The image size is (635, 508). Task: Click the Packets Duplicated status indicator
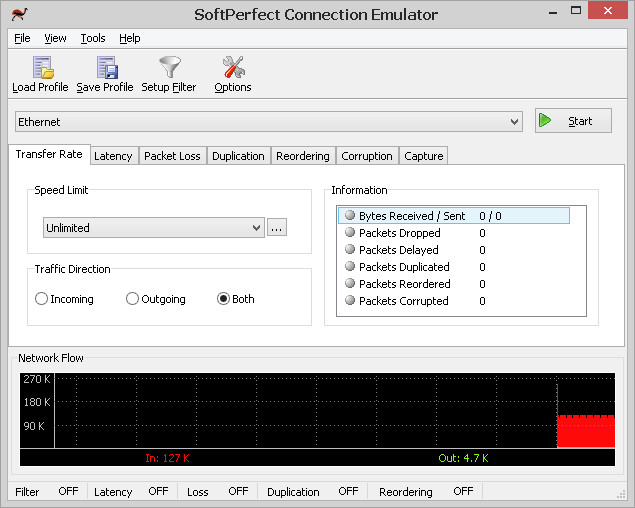pos(350,266)
